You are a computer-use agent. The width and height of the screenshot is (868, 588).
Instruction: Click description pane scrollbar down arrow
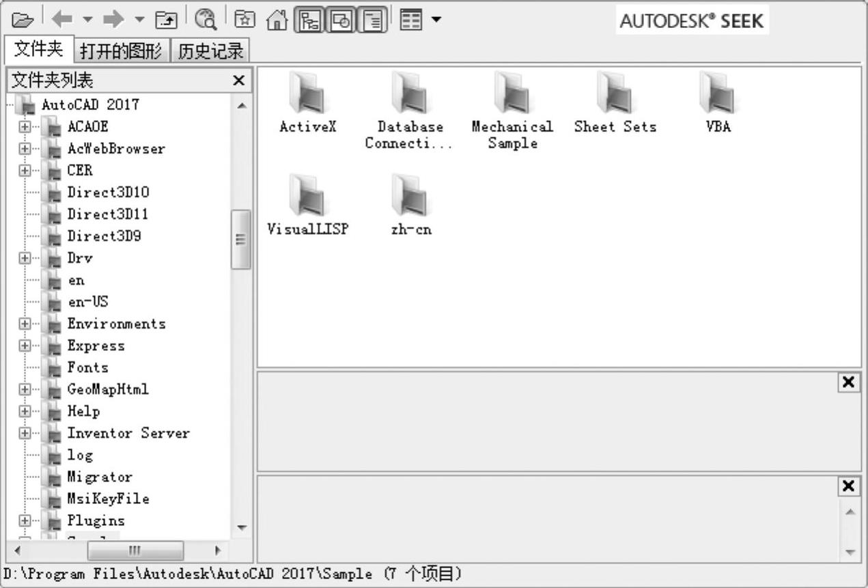[849, 551]
